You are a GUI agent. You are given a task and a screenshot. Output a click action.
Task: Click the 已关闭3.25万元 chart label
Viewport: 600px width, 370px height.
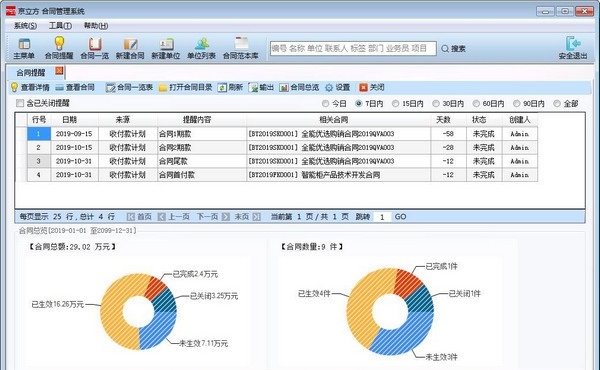coord(214,296)
